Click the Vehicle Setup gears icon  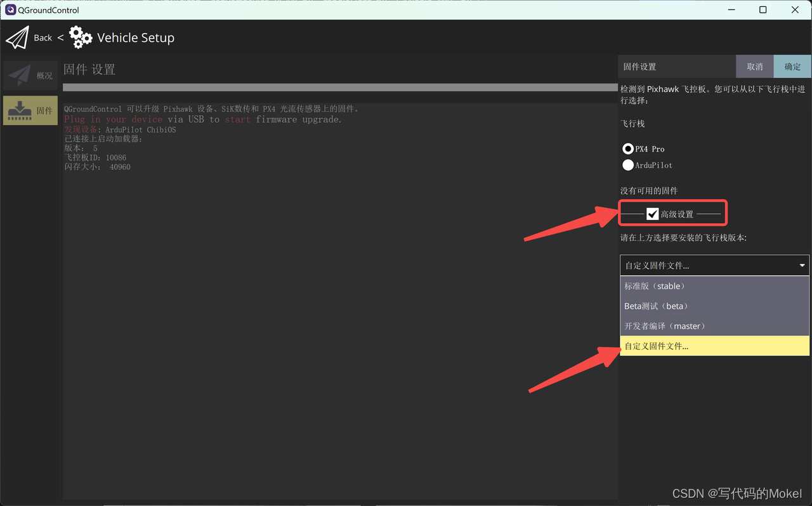tap(81, 38)
